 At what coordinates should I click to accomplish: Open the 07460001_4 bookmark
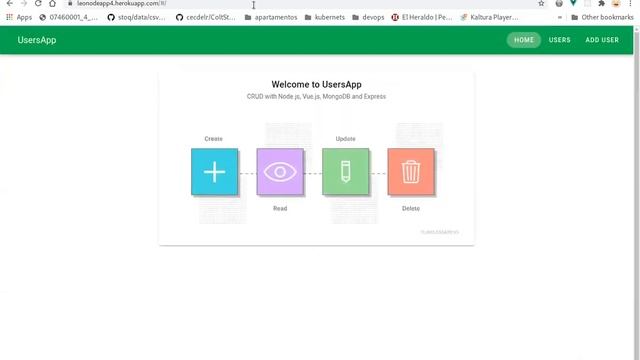69,17
